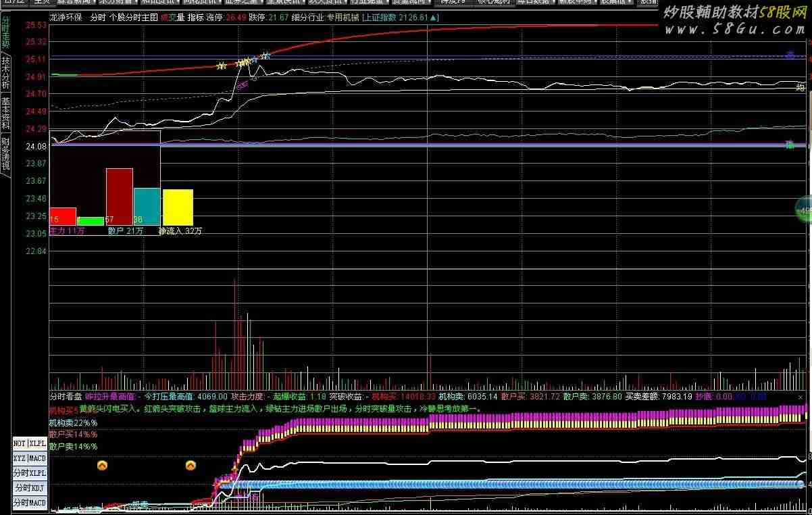The height and width of the screenshot is (515, 812).
Task: Select the 分时 label in chart header
Action: point(98,17)
